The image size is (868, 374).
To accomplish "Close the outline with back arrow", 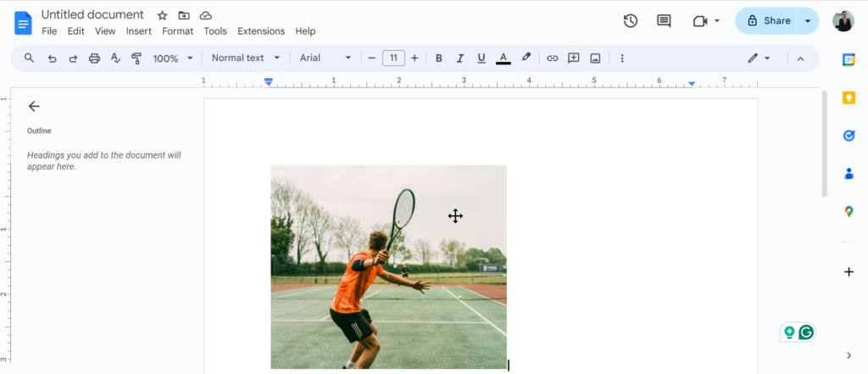I will [x=34, y=106].
